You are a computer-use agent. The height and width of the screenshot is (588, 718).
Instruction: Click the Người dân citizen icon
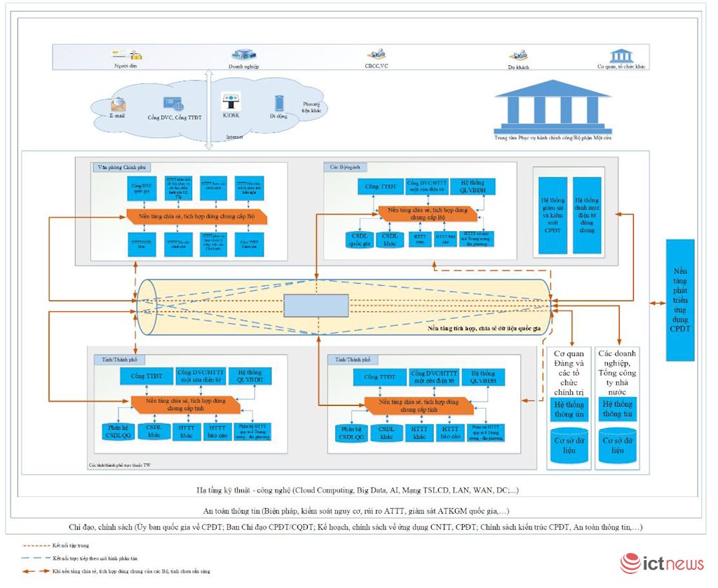pyautogui.click(x=128, y=54)
